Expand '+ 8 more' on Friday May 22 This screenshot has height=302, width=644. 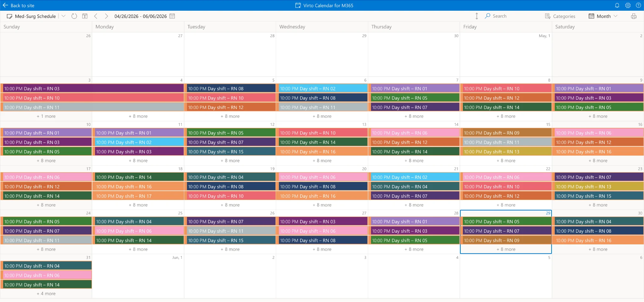pyautogui.click(x=506, y=205)
